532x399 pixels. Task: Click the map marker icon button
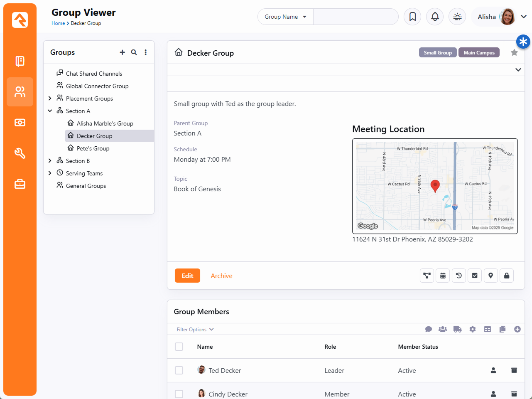[490, 276]
